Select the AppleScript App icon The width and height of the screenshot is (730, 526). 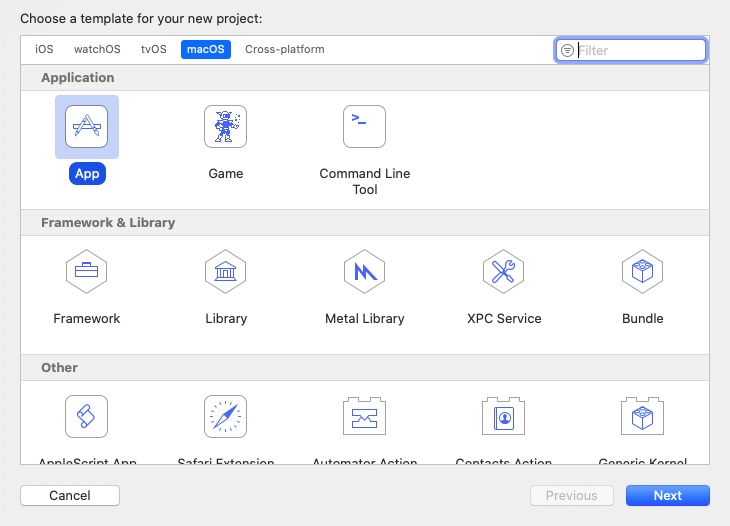pyautogui.click(x=87, y=416)
